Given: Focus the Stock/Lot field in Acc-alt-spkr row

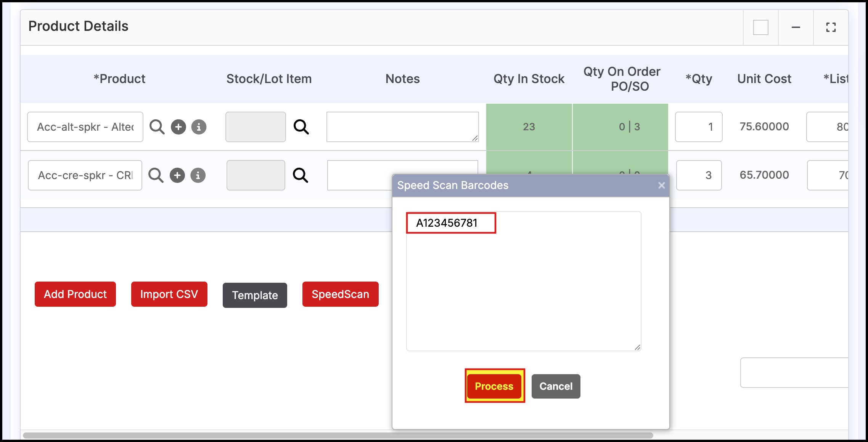Looking at the screenshot, I should (x=256, y=127).
